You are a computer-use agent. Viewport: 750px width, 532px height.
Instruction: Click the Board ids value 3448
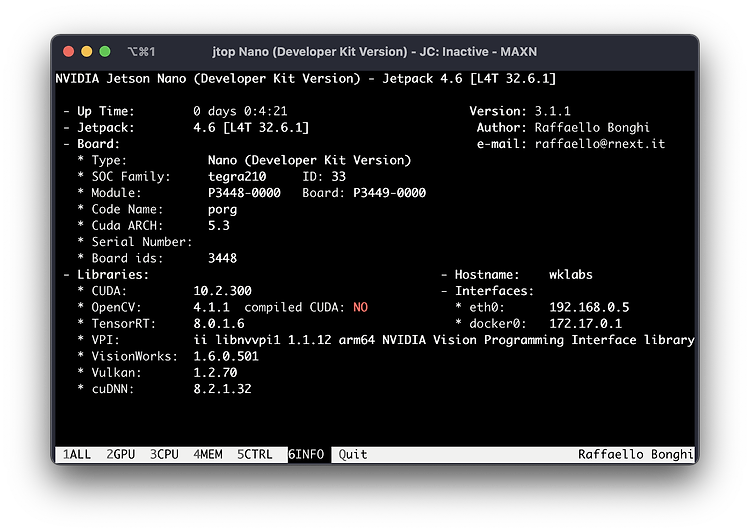tap(222, 258)
